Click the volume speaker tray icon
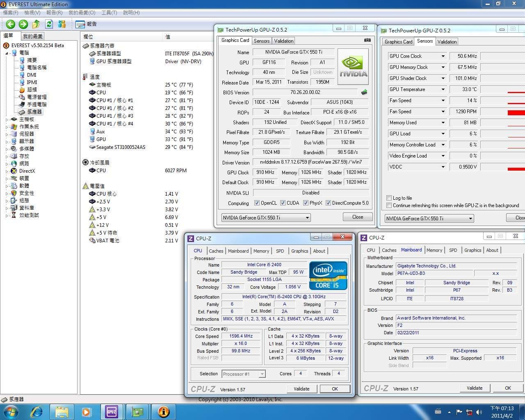 point(479,412)
